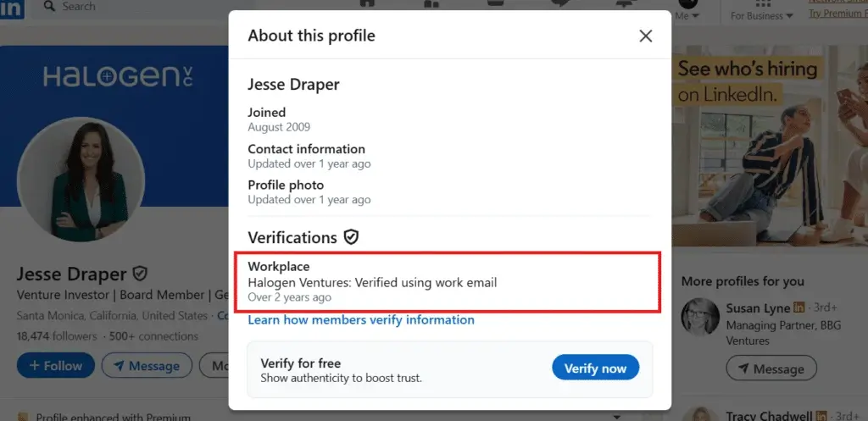
Task: Click LinkedIn premium badge beside Tracy Chadwell
Action: point(821,415)
